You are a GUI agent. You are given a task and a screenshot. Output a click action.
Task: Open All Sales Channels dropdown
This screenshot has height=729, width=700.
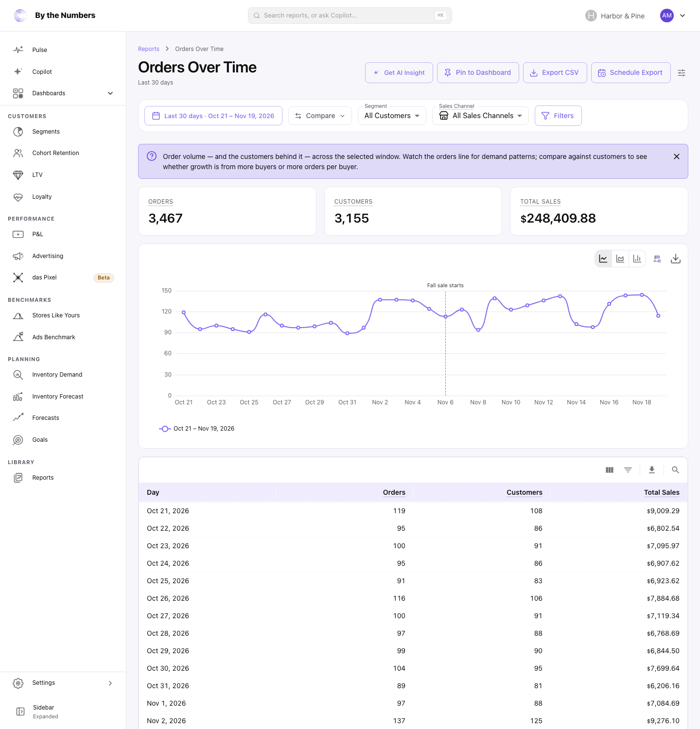pos(480,116)
